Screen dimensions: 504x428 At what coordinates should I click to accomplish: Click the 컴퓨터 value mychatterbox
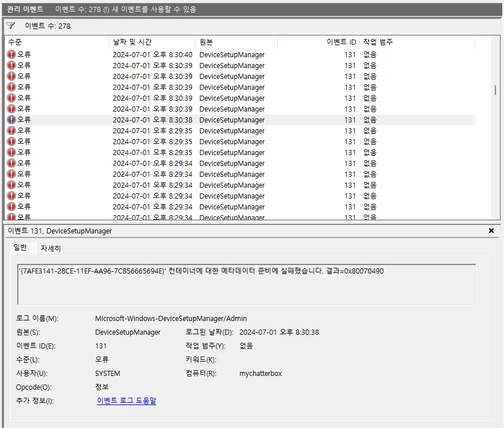pyautogui.click(x=261, y=374)
